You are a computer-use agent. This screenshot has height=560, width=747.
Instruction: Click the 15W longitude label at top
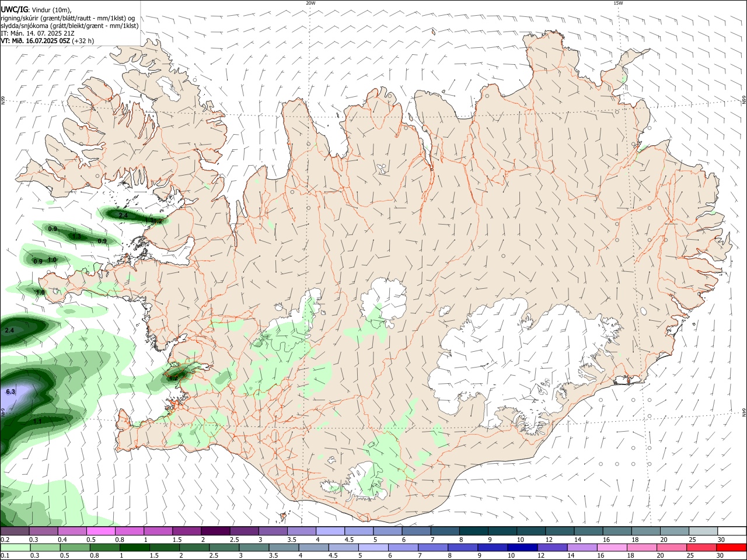618,3
